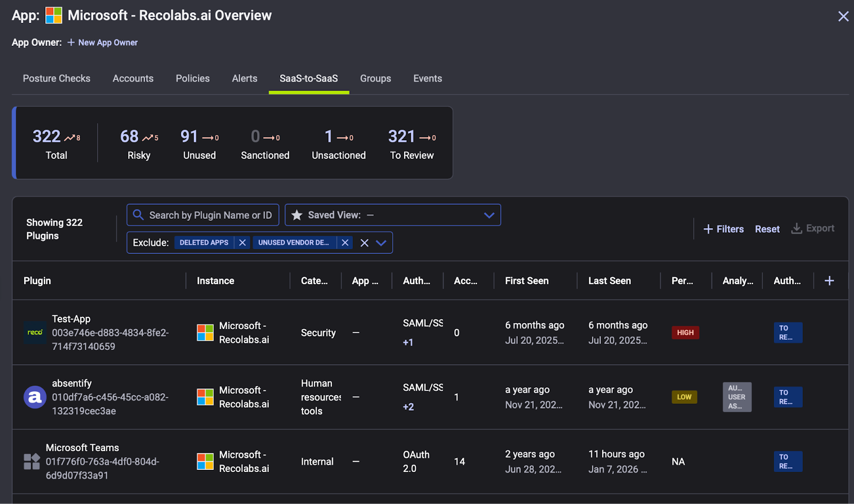This screenshot has height=504, width=854.
Task: Open the Saved View dropdown
Action: click(x=393, y=215)
